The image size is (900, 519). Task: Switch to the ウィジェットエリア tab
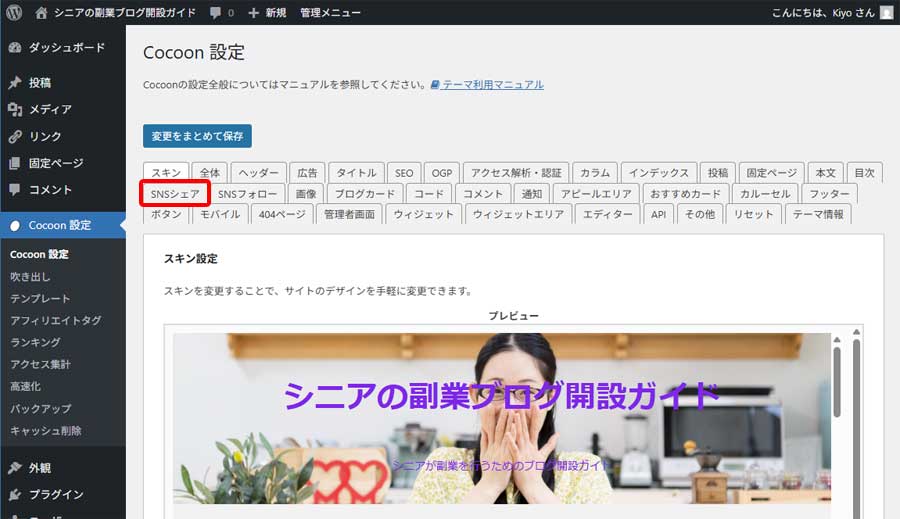(518, 214)
